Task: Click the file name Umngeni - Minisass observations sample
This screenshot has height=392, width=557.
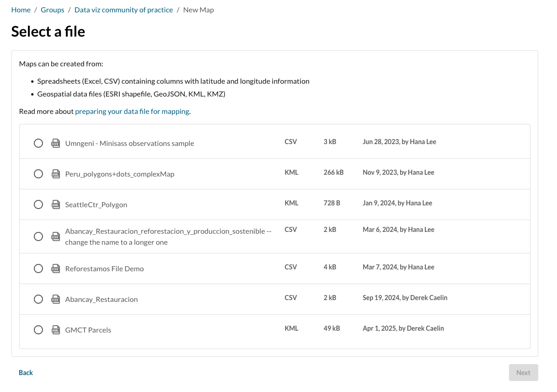Action: pyautogui.click(x=130, y=143)
